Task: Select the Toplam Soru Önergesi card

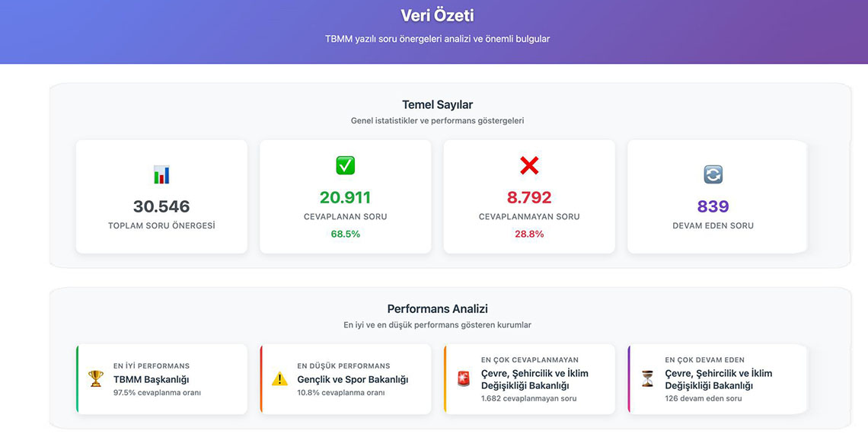Action: [x=161, y=196]
